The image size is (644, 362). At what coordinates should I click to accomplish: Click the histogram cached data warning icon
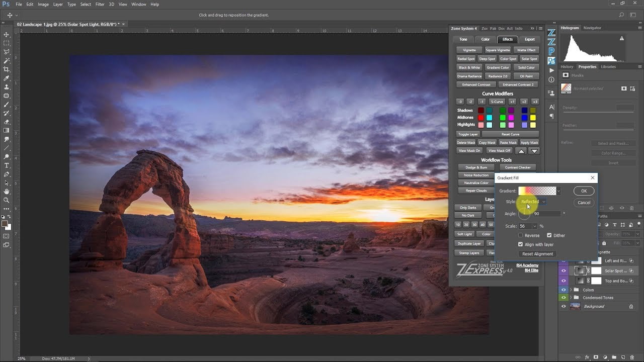click(x=622, y=38)
